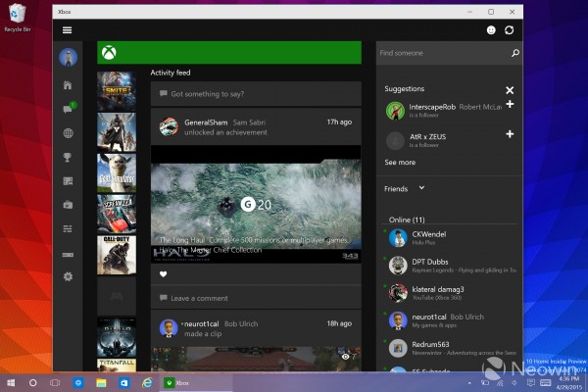Viewport: 588px width, 392px height.
Task: Add AtR x ZEUS with the plus button
Action: coord(510,133)
